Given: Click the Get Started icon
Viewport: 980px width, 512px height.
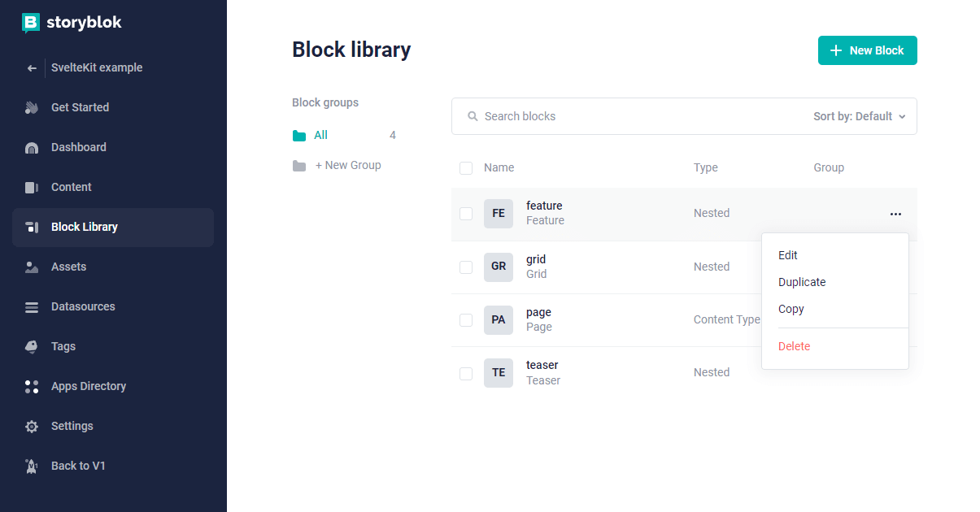Looking at the screenshot, I should 30,107.
